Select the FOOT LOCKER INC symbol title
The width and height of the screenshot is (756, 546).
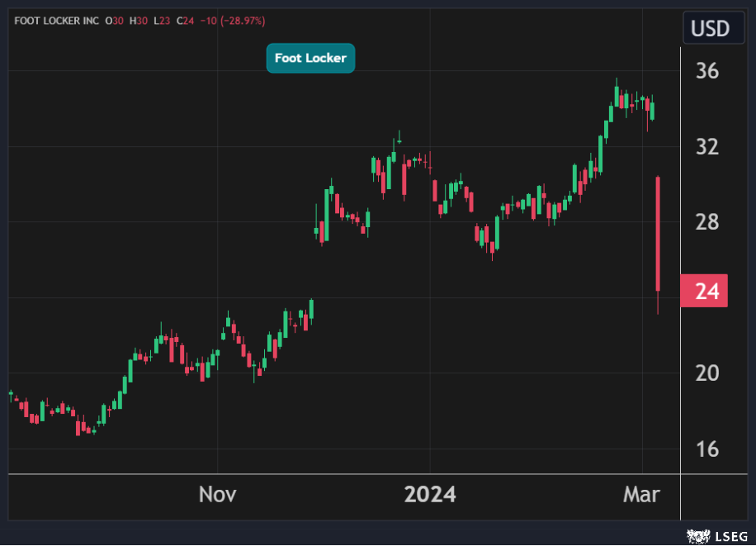coord(56,20)
